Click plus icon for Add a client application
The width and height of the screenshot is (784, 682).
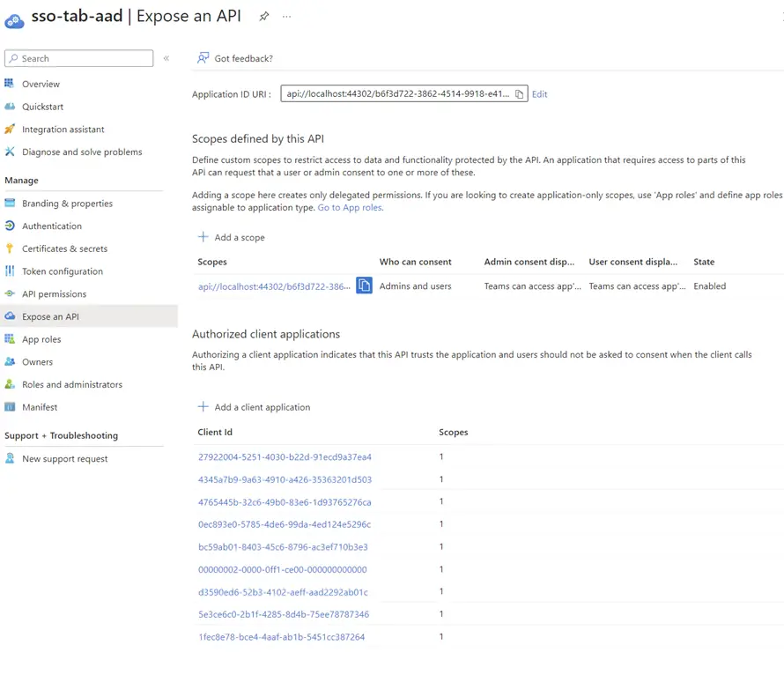pyautogui.click(x=203, y=407)
